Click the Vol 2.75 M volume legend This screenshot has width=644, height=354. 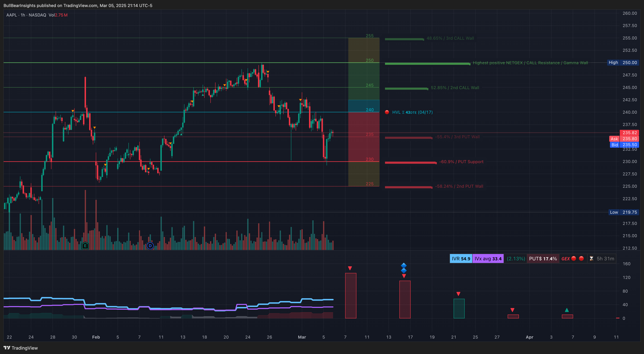58,15
